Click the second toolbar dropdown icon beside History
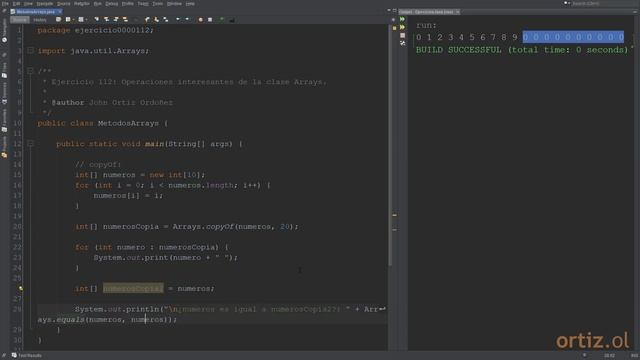The width and height of the screenshot is (640, 360). [82, 20]
